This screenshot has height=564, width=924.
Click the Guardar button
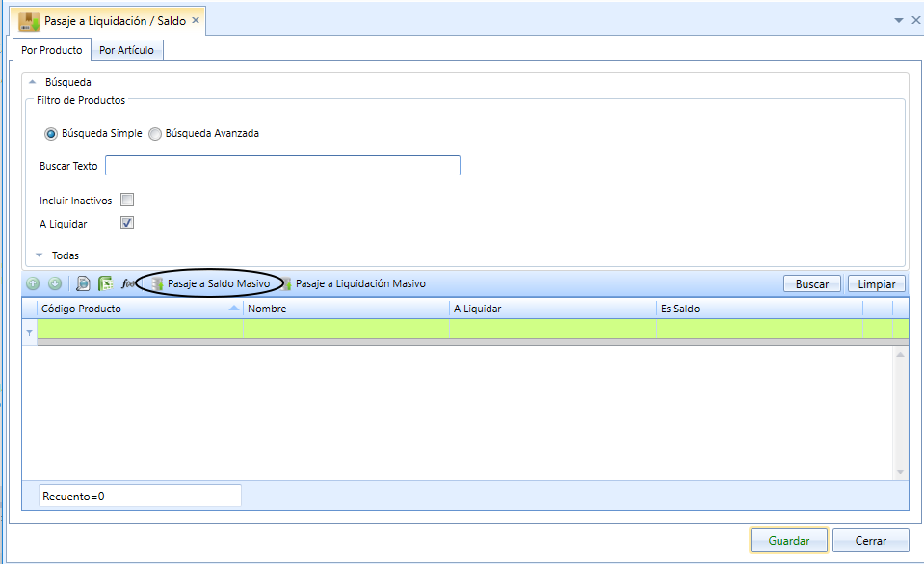tap(789, 541)
